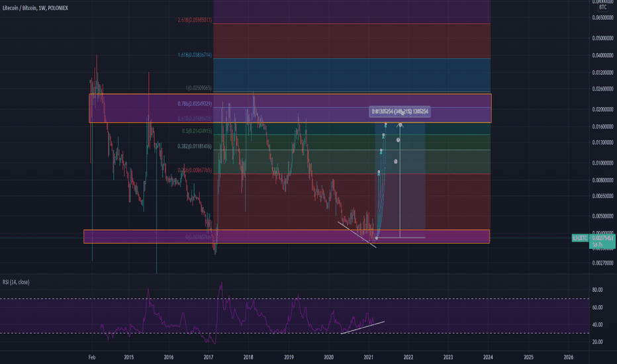Click the RSI 40.00 scale label
Viewport: 617px width, 364px height.
pos(597,325)
